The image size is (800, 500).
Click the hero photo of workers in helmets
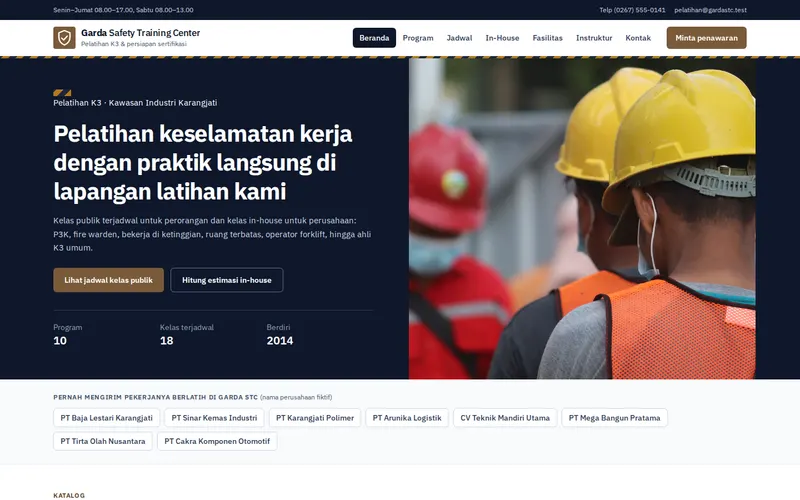coord(582,218)
